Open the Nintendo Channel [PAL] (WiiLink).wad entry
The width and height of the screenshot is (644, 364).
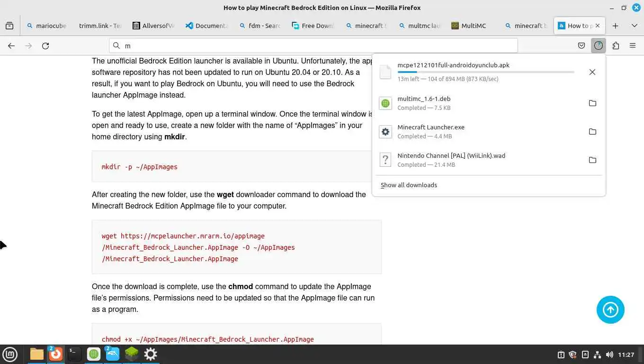click(x=479, y=160)
